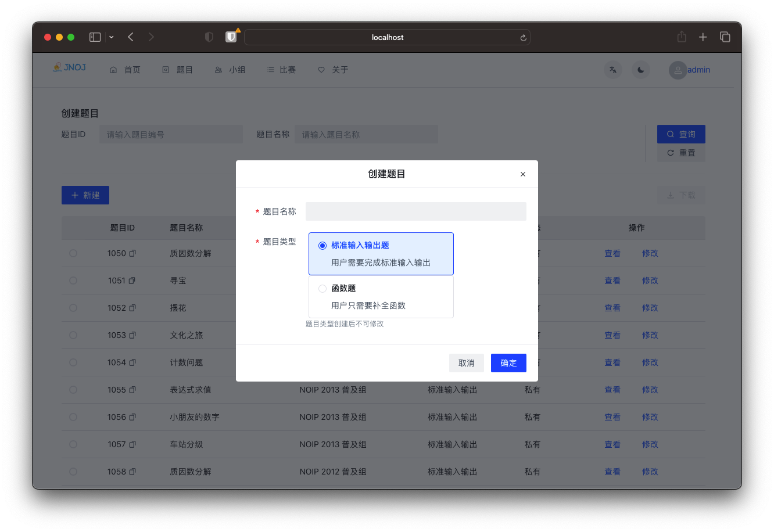Click the 小朋友的数字 problem name
The width and height of the screenshot is (774, 532).
tap(195, 417)
